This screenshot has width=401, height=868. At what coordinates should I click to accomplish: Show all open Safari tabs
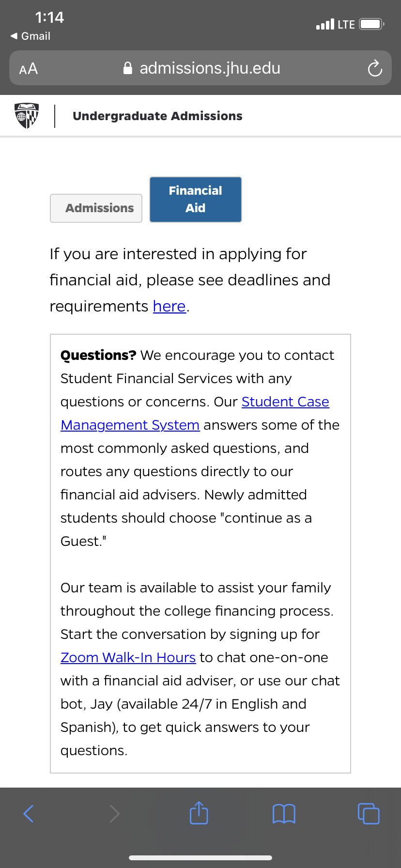pos(369,814)
